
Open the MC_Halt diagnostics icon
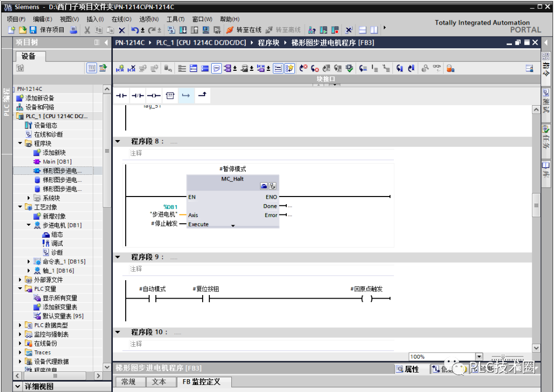pyautogui.click(x=273, y=186)
